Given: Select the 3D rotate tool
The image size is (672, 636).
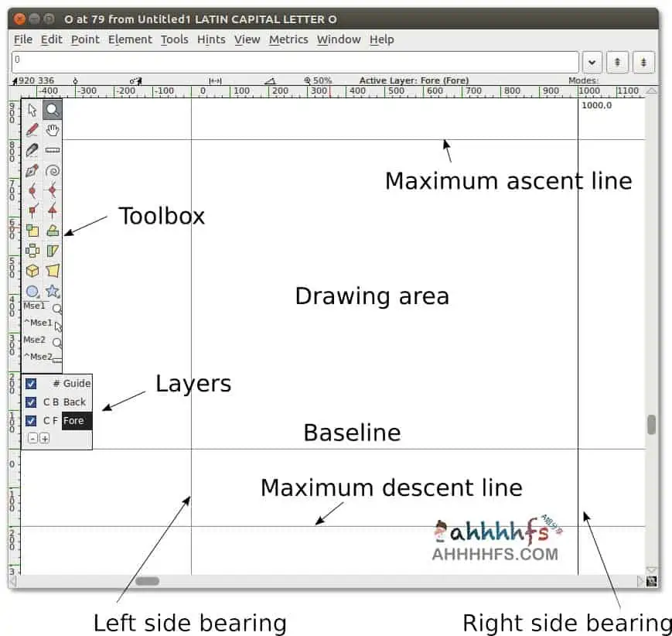Looking at the screenshot, I should point(32,271).
